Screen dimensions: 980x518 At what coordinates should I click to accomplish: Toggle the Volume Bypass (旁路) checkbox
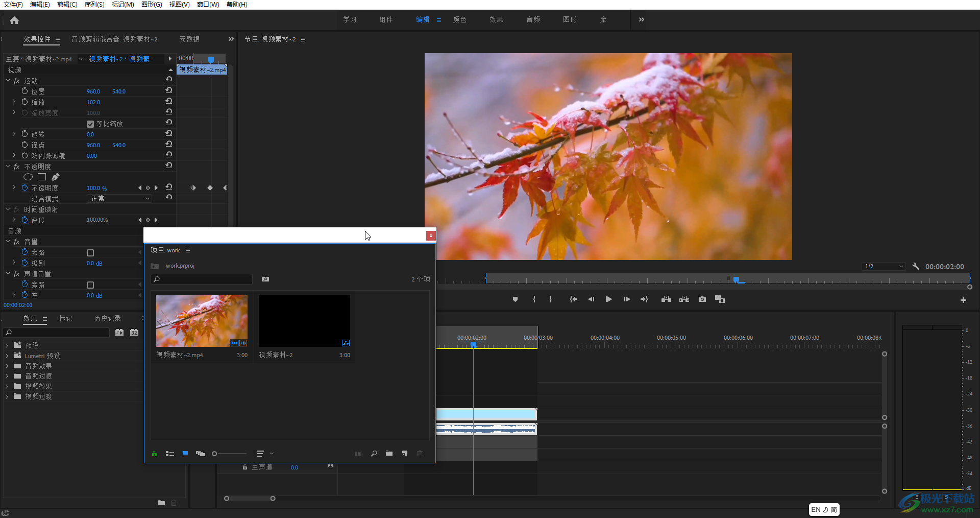(90, 253)
